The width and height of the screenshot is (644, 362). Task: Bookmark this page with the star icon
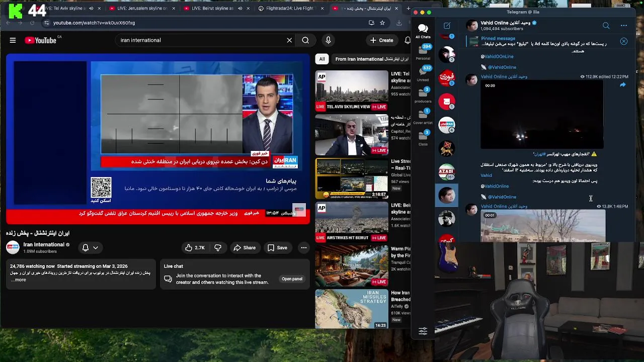tap(382, 23)
